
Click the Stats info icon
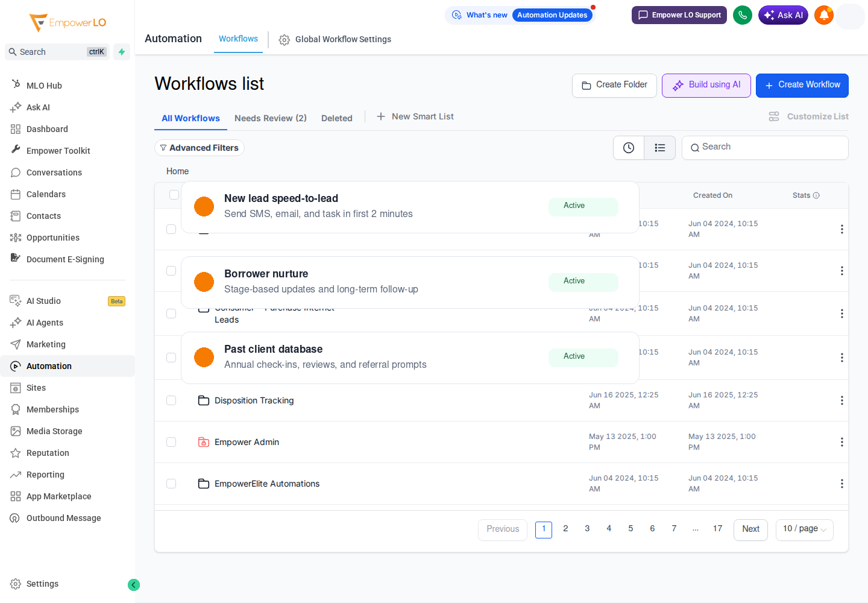pos(816,195)
